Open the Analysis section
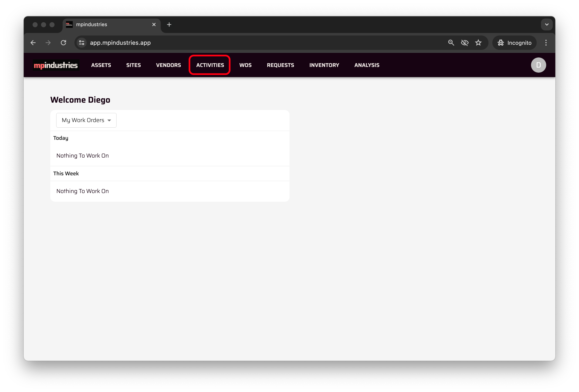 coord(366,65)
